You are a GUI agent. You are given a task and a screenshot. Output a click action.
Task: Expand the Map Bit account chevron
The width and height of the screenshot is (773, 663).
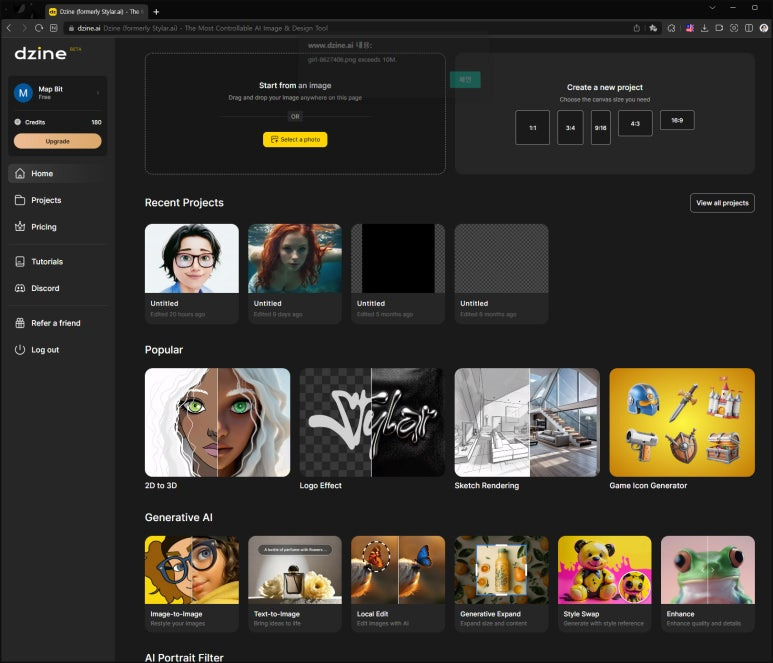pyautogui.click(x=98, y=93)
